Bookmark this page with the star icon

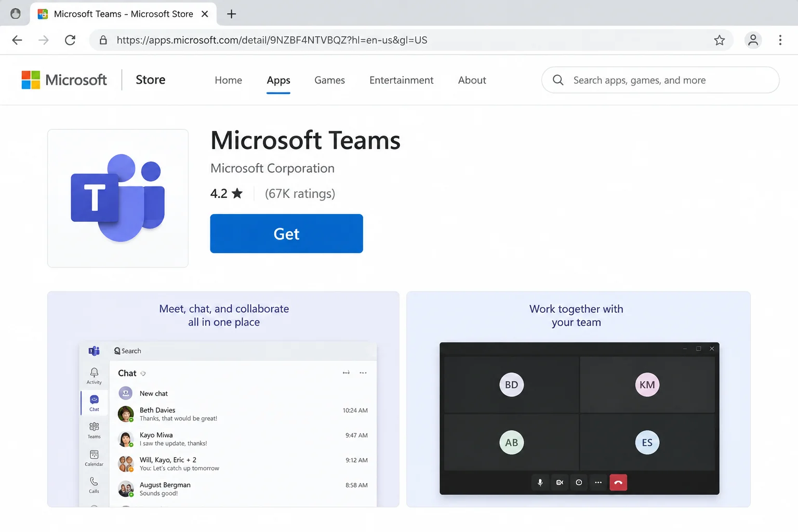coord(720,40)
